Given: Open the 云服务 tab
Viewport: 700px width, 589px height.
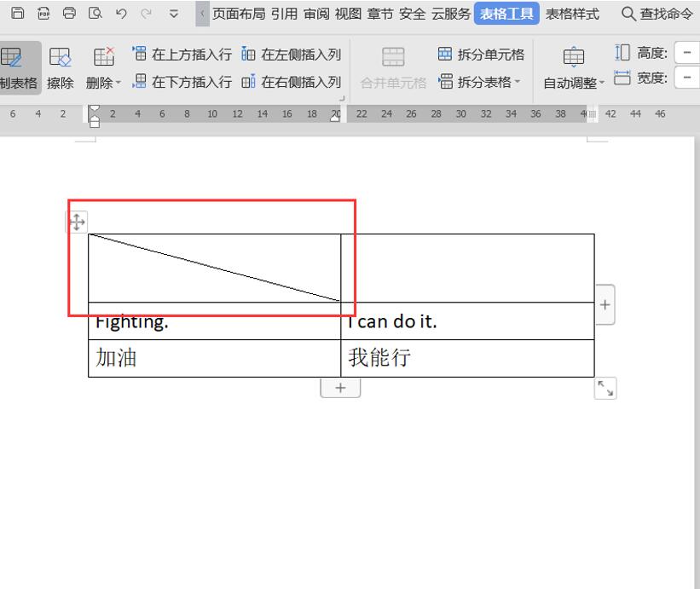Looking at the screenshot, I should pyautogui.click(x=451, y=14).
